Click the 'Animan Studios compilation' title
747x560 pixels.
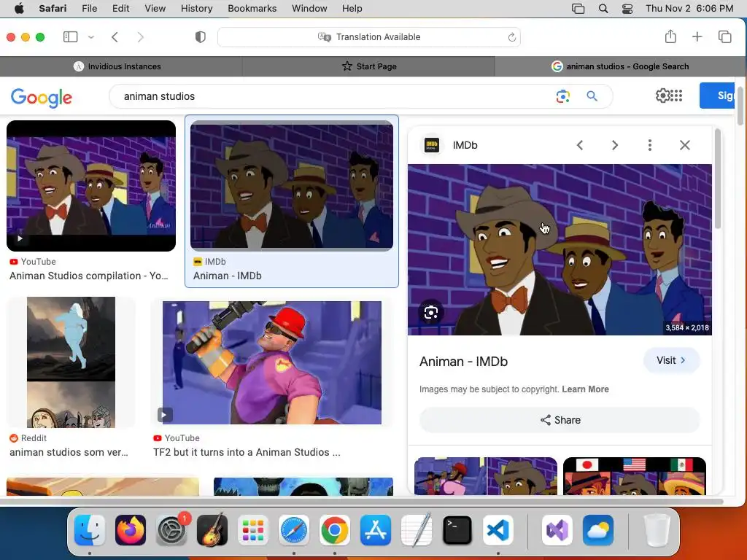point(89,276)
